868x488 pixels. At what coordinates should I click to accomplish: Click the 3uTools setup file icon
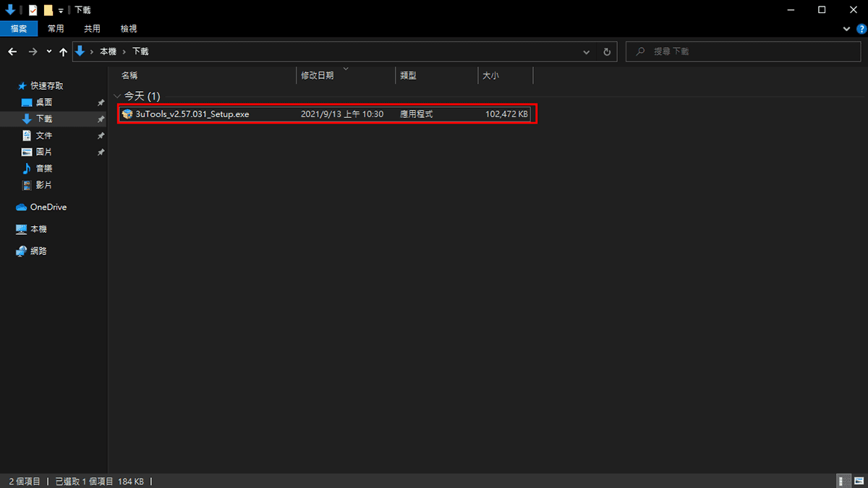tap(128, 114)
